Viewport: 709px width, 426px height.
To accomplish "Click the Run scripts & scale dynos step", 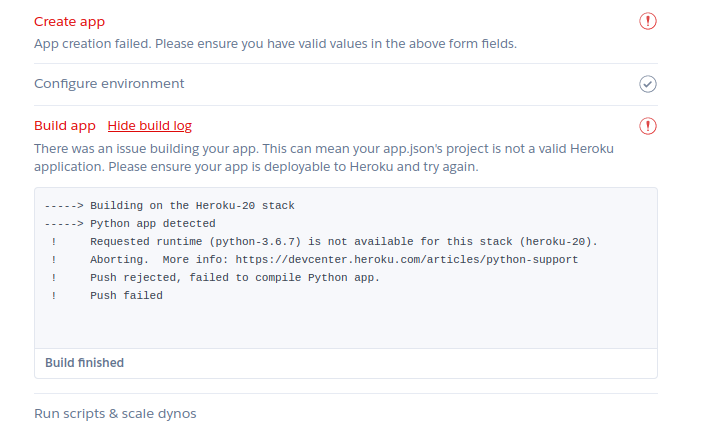I will (115, 413).
